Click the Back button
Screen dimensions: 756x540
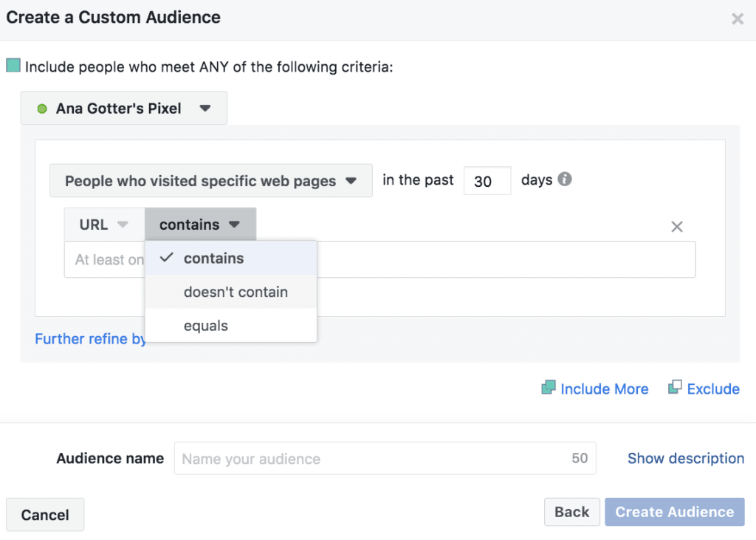click(x=571, y=511)
